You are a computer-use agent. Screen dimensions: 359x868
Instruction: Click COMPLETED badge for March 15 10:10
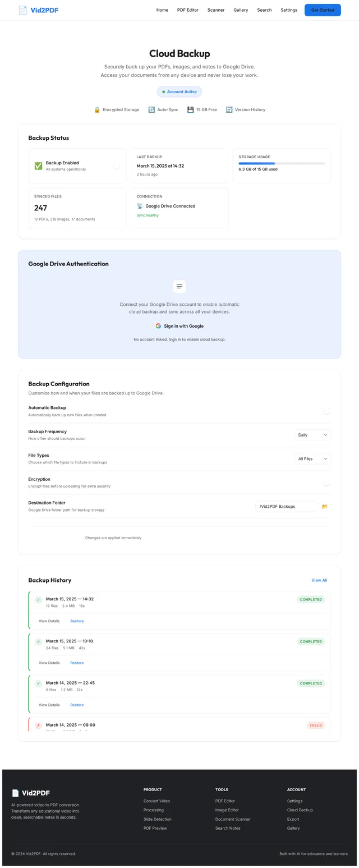coord(311,641)
